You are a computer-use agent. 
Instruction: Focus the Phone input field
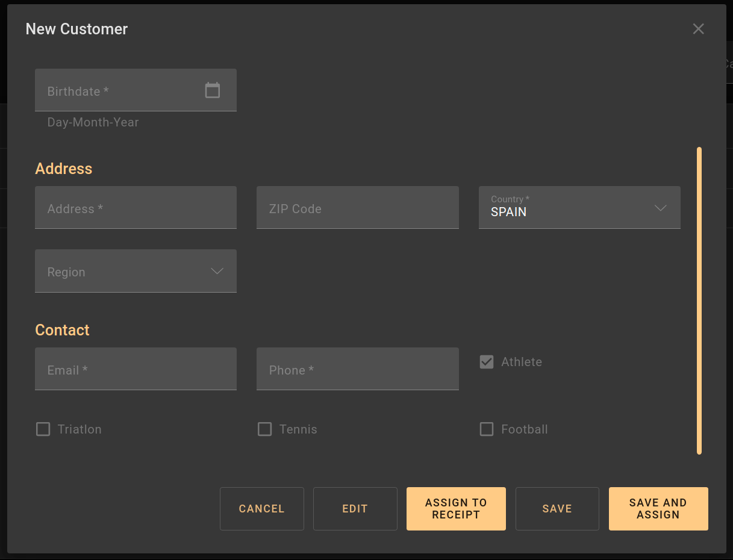(x=357, y=370)
